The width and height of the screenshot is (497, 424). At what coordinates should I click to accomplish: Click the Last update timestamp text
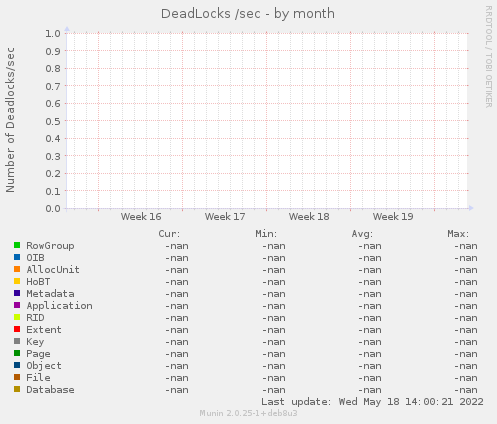click(372, 402)
